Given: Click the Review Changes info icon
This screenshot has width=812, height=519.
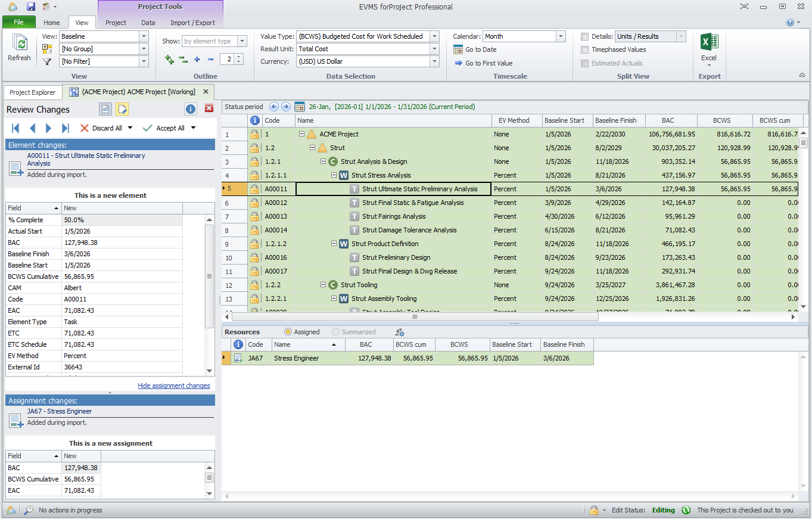Looking at the screenshot, I should click(x=191, y=108).
